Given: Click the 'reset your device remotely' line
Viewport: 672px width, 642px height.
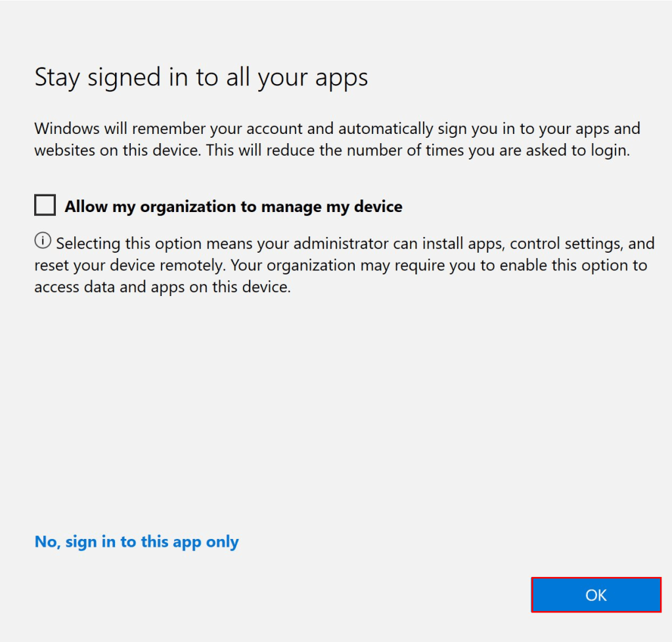Looking at the screenshot, I should click(130, 265).
